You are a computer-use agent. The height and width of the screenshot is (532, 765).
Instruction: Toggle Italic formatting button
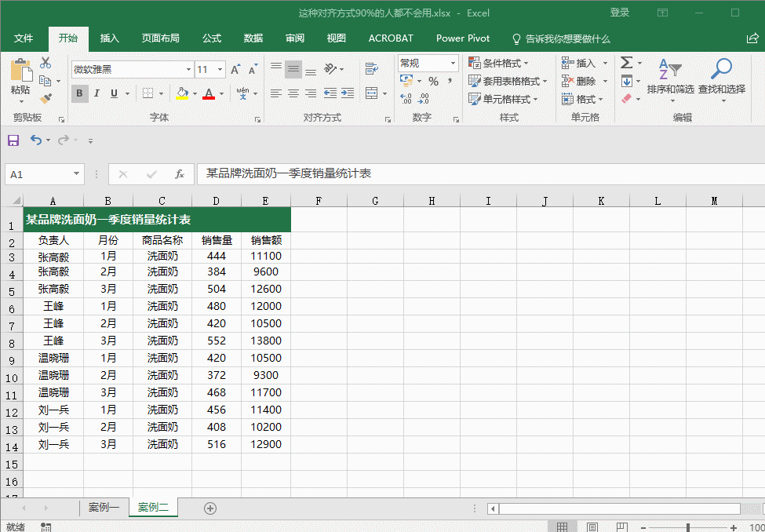coord(97,93)
